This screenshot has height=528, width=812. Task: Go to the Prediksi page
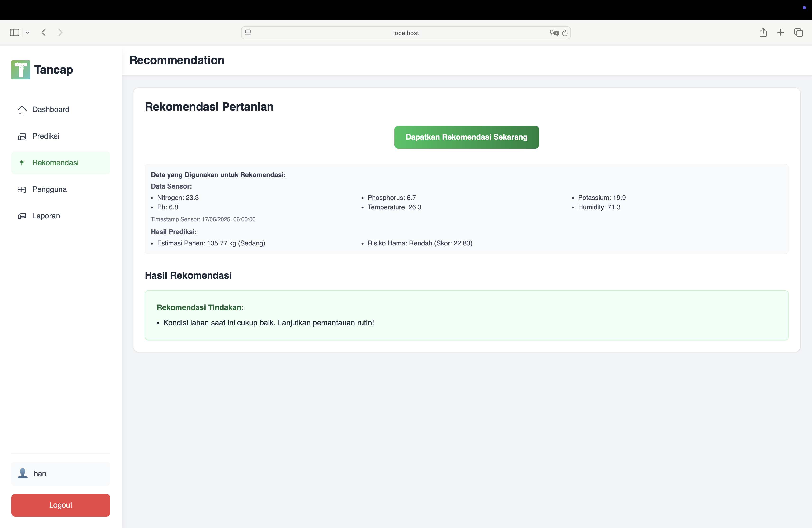61,136
